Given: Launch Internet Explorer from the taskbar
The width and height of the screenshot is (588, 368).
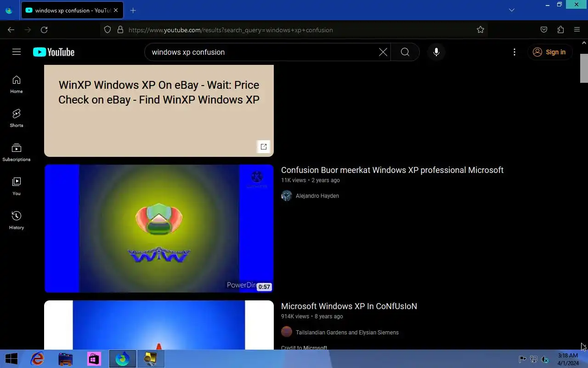Looking at the screenshot, I should click(37, 359).
